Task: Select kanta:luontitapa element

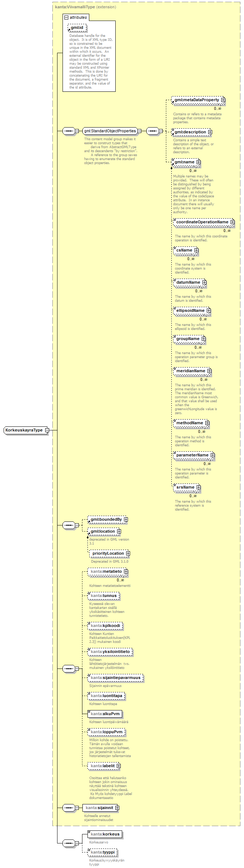Action: (x=106, y=696)
